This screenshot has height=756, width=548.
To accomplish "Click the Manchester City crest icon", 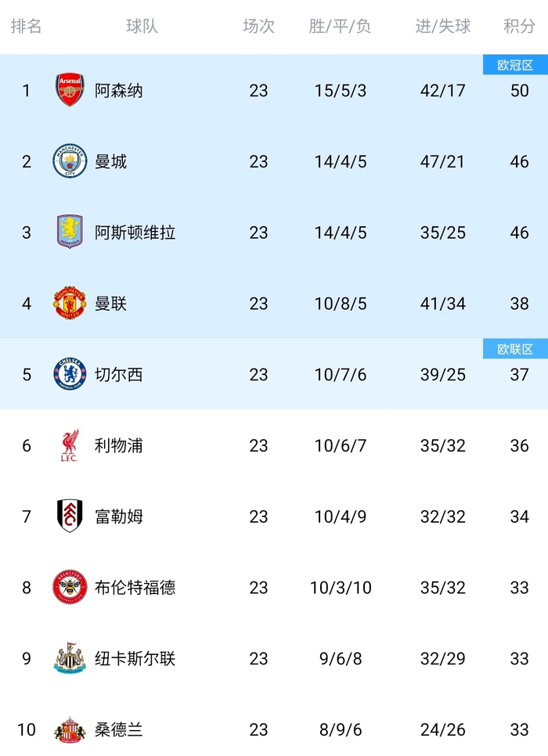I will pos(70,161).
